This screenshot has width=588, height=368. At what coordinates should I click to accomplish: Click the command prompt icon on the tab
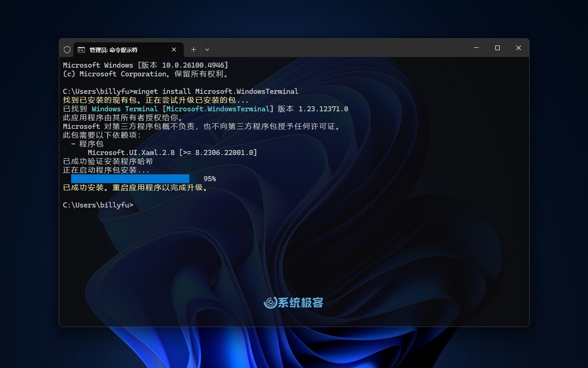[81, 50]
